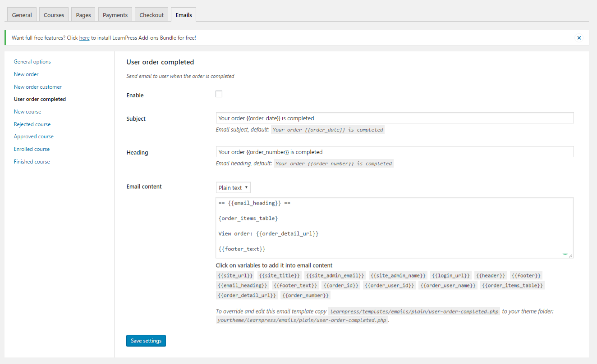Click into the Subject input field
597x364 pixels.
[395, 118]
